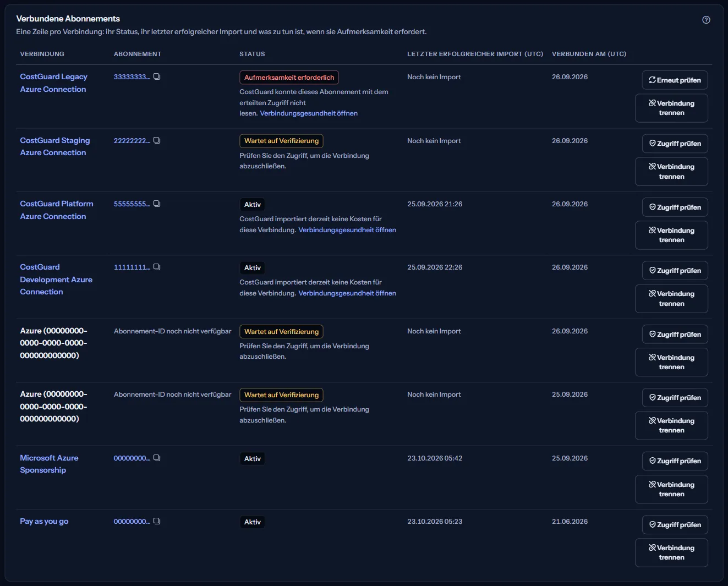Click Aufmerksamkeit erforderlich status badge

tap(289, 78)
